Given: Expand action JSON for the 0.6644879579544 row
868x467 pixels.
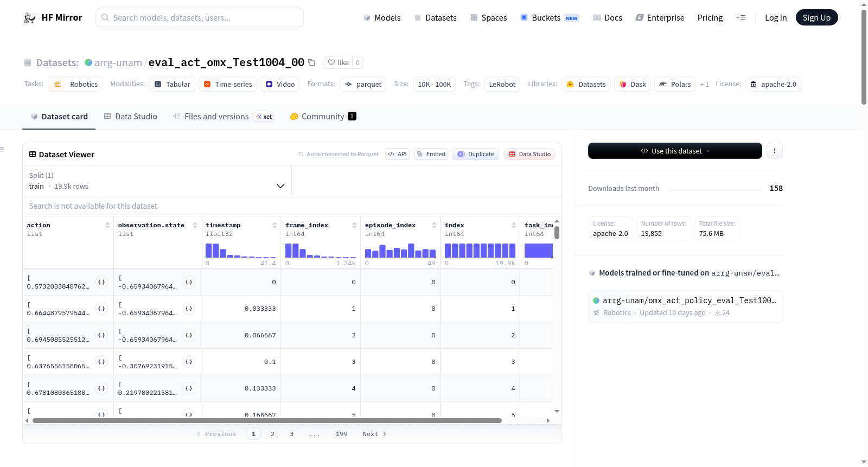Looking at the screenshot, I should tap(101, 309).
